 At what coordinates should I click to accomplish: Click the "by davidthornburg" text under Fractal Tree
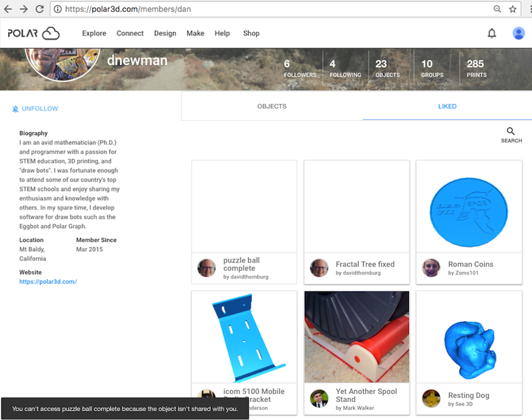point(358,273)
